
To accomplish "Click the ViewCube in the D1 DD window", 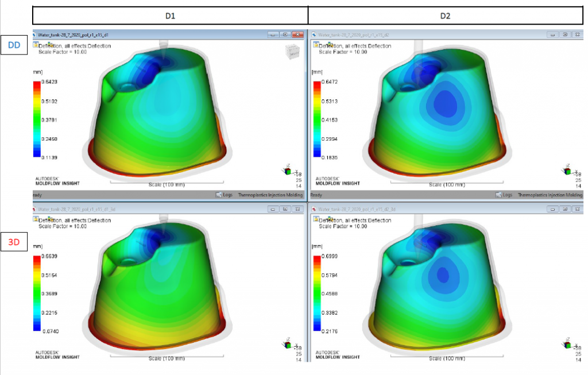I will tap(292, 52).
